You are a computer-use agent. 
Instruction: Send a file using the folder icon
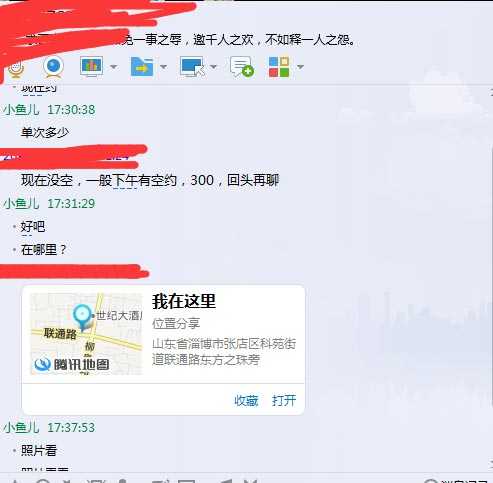(142, 67)
